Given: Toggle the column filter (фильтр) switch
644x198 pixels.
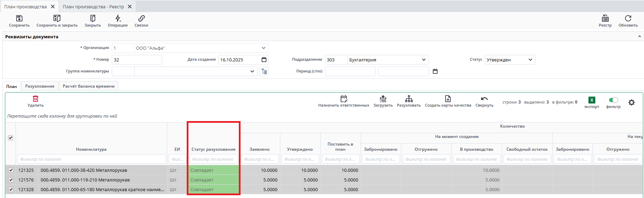Looking at the screenshot, I should tap(613, 100).
